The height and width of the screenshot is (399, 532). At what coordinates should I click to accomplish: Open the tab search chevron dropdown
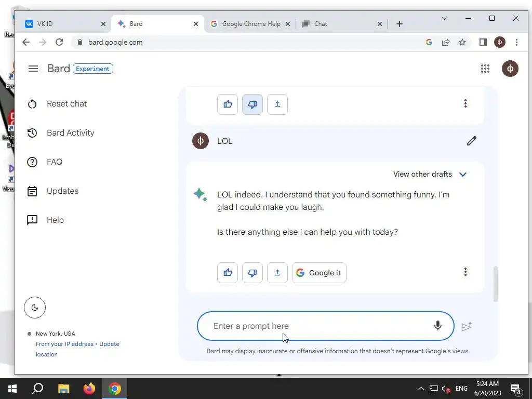(444, 18)
